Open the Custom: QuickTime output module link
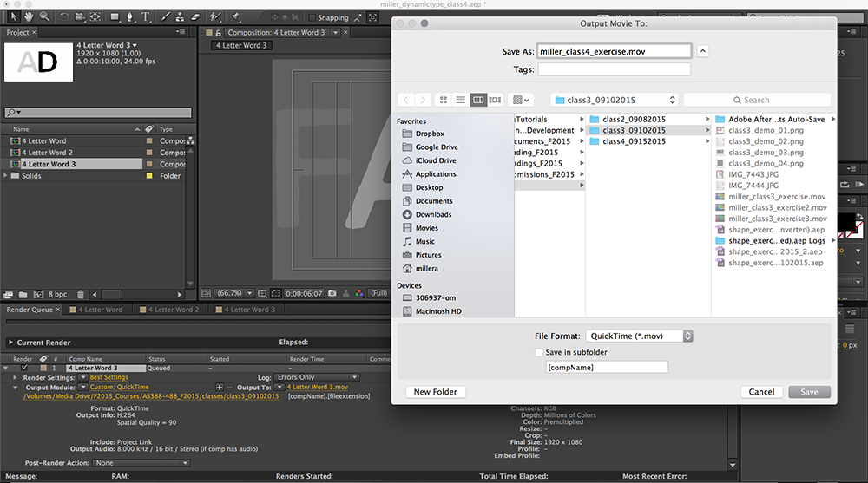Screen dimensions: 868x483 (120, 387)
